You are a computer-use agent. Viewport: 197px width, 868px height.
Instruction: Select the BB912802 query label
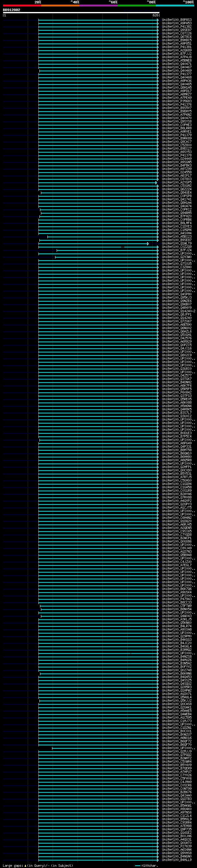tap(11, 10)
